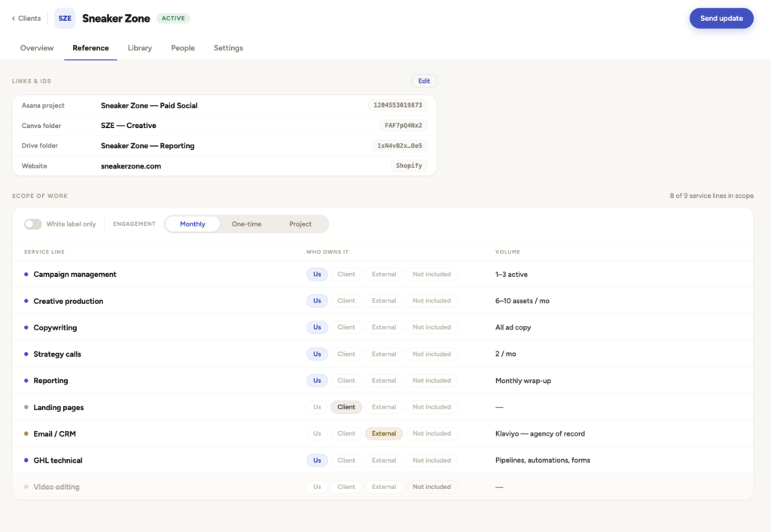Open Sneaker Zone — Paid Social Asana project
Screen dimensions: 771x532
149,105
